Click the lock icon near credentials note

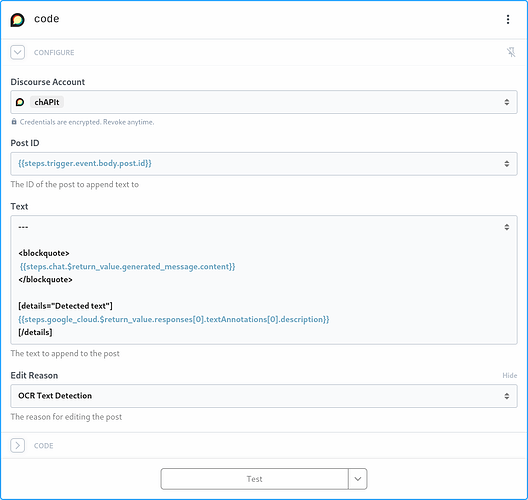click(x=14, y=122)
